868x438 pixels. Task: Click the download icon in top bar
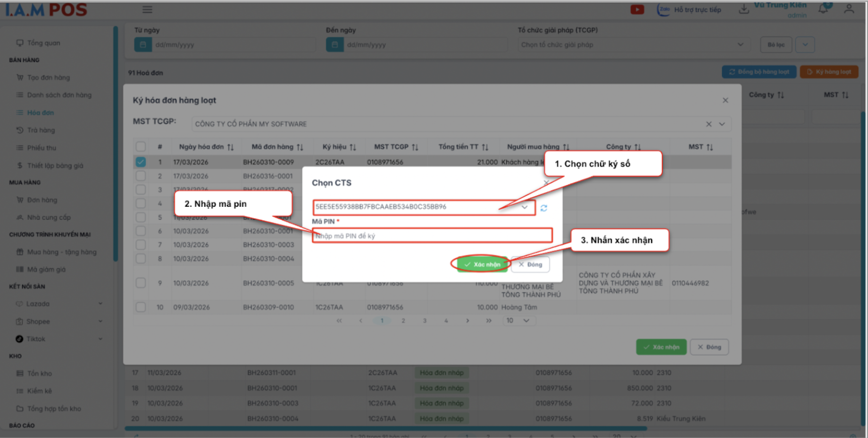click(743, 9)
